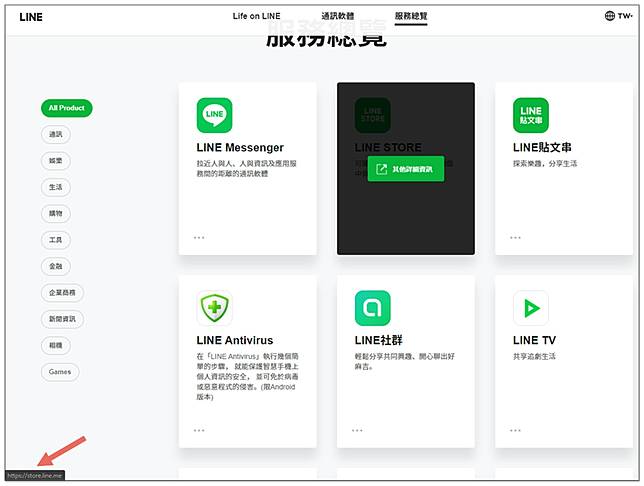Click the 探索樂趣,分享生活 description text

(545, 164)
